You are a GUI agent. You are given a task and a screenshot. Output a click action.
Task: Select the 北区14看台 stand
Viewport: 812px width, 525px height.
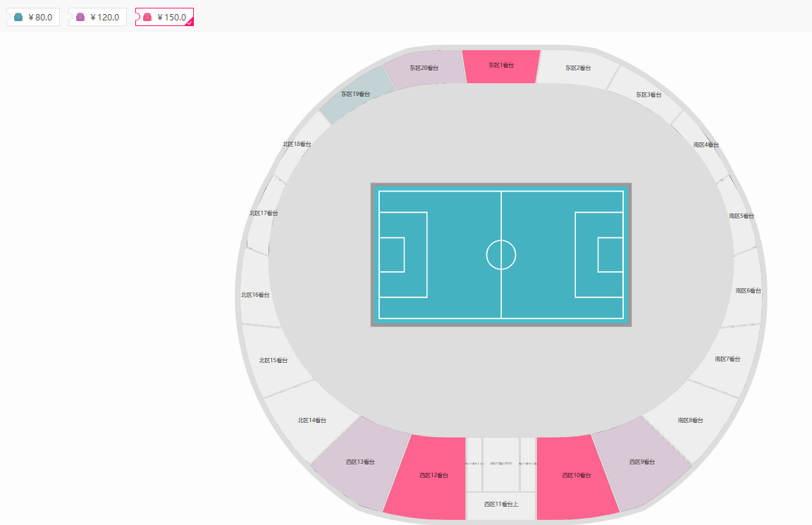tap(312, 421)
